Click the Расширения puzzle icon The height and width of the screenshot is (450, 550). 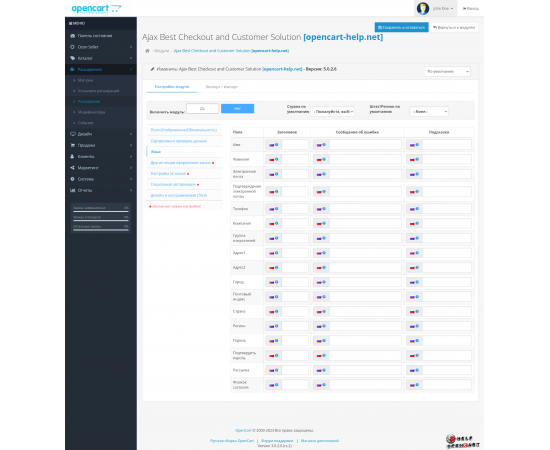click(x=73, y=69)
